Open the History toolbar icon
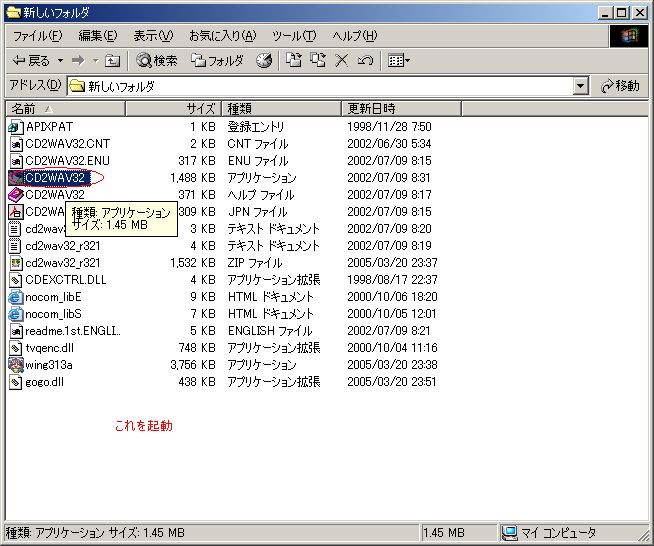The width and height of the screenshot is (654, 546). [x=264, y=61]
